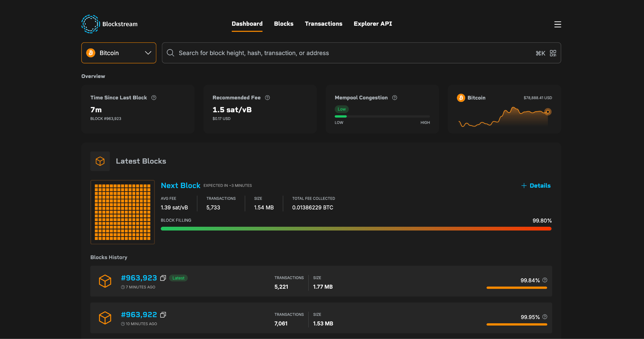644x339 pixels.
Task: Click the 7,061 transactions count
Action: (x=281, y=324)
